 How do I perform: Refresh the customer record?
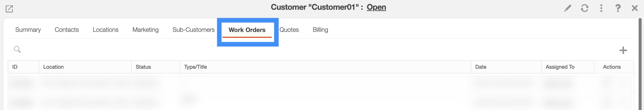pos(584,8)
